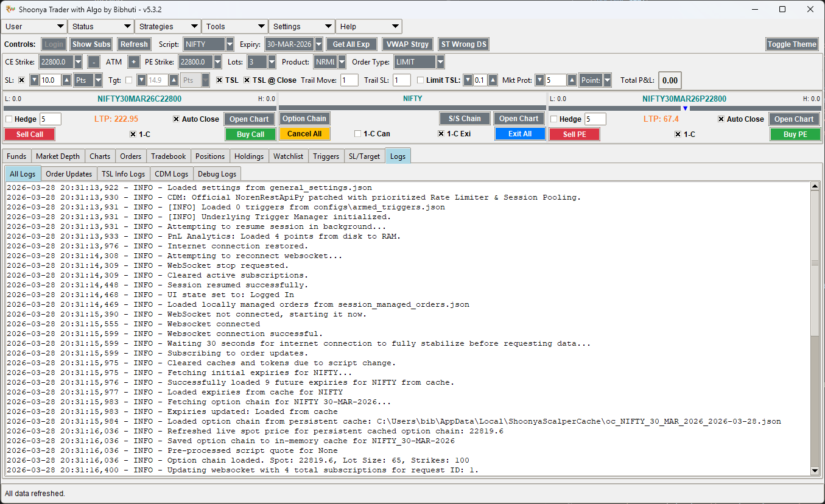
Task: Click the down arrow of the log scrollbar
Action: 815,470
